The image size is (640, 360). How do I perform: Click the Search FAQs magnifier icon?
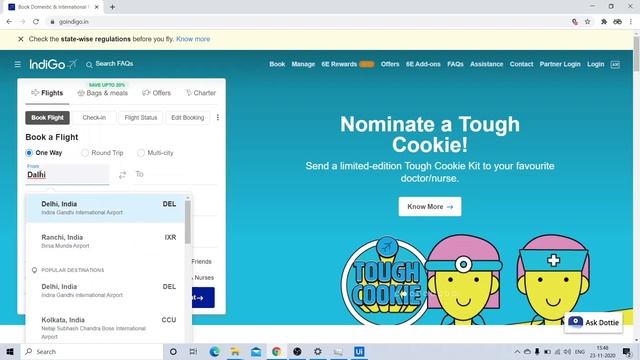89,64
